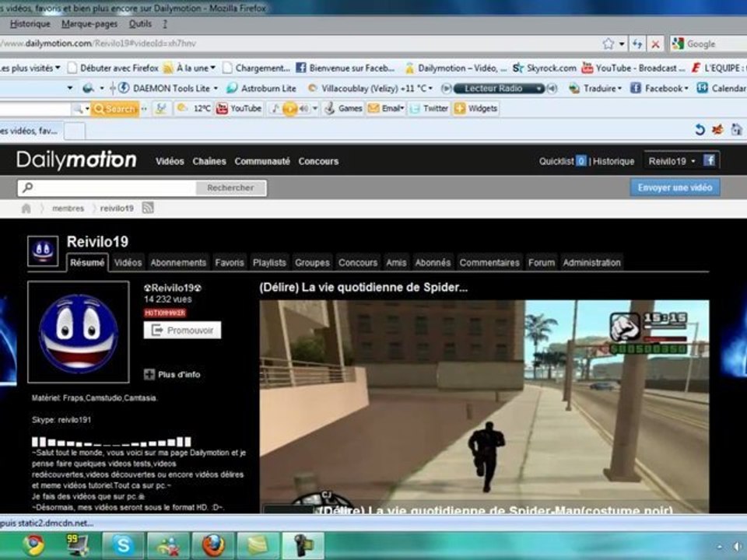Click the Rechercher button
The width and height of the screenshot is (747, 560).
coord(230,187)
